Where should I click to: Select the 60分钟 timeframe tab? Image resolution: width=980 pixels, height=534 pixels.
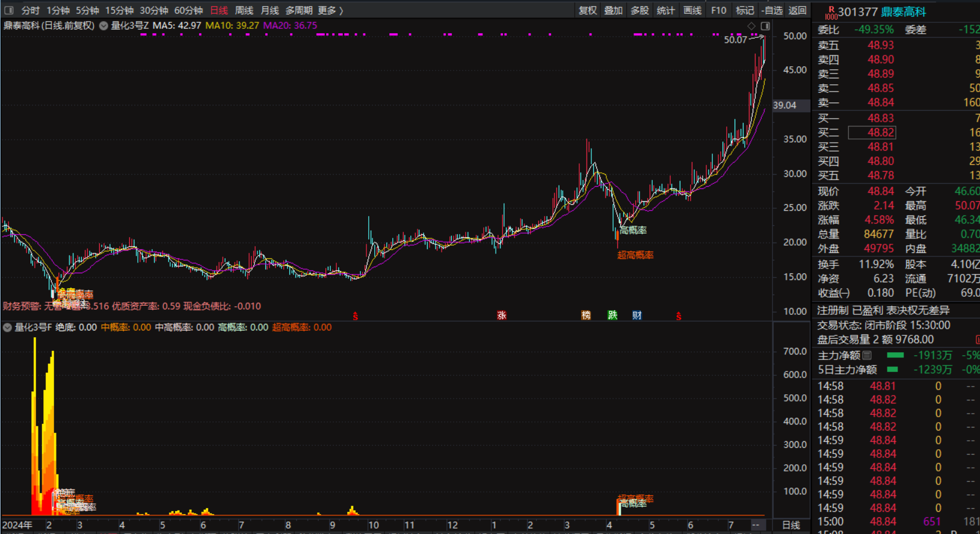pyautogui.click(x=188, y=10)
